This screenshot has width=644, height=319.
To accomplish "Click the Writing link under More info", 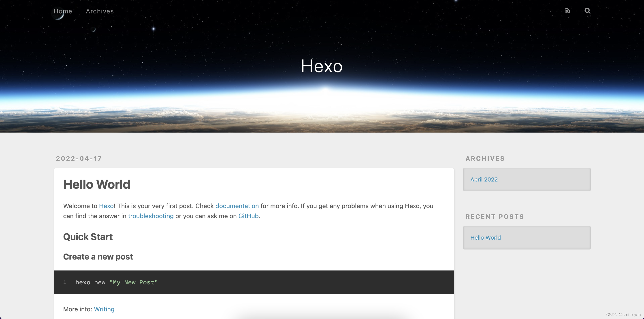I will (x=104, y=309).
